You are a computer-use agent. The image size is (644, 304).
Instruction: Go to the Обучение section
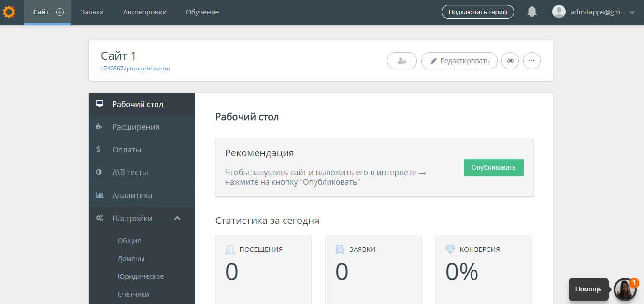tap(202, 12)
